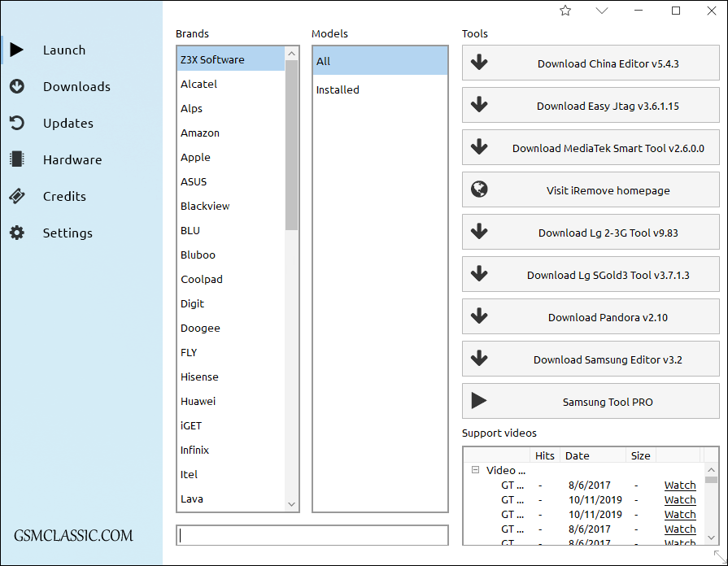The width and height of the screenshot is (728, 566).
Task: Click the Settings gear icon in sidebar
Action: pyautogui.click(x=17, y=233)
